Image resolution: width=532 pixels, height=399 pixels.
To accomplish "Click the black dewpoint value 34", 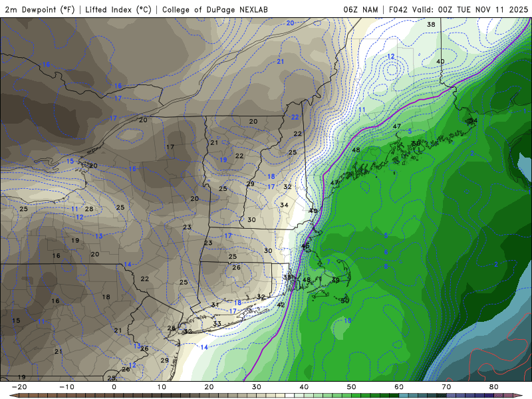I will (x=284, y=205).
